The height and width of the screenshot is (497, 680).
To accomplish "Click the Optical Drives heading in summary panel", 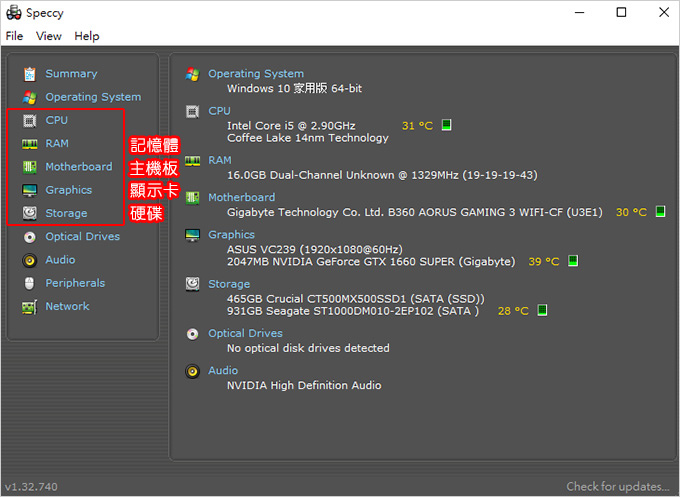I will click(x=245, y=334).
